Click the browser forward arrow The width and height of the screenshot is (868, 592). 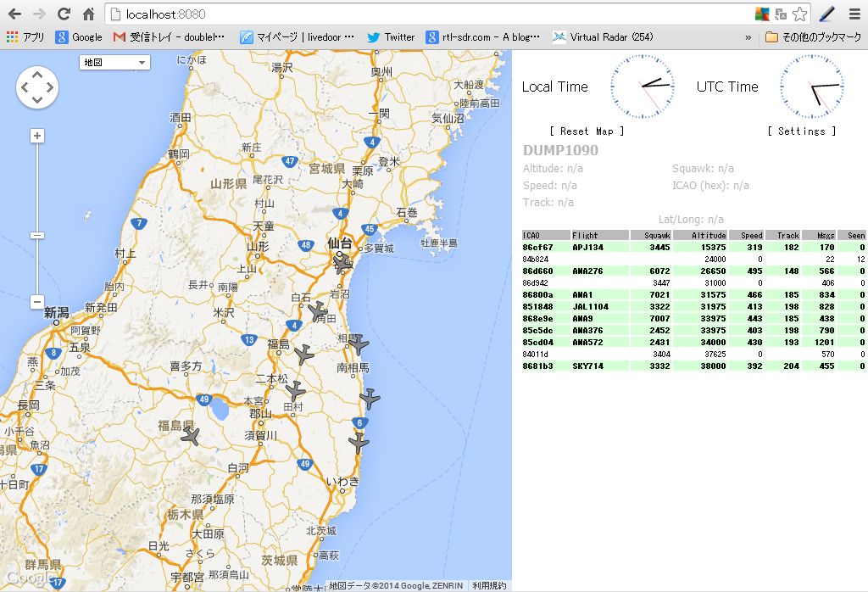point(39,14)
